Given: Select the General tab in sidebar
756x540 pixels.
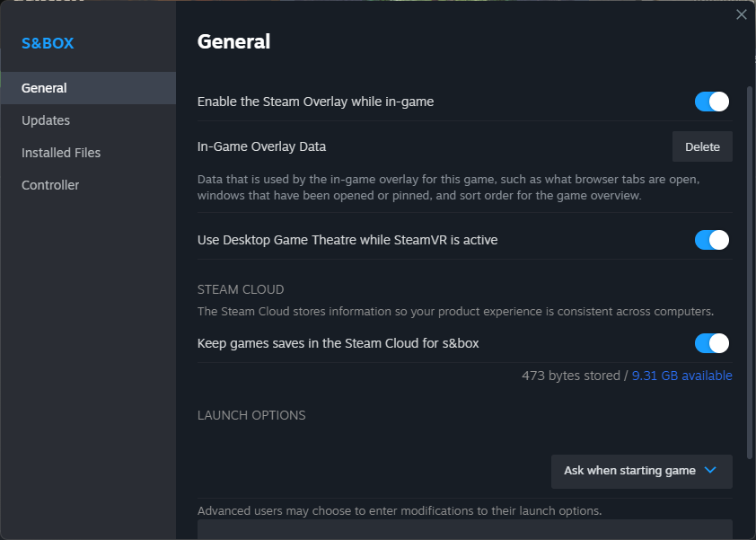Looking at the screenshot, I should [x=45, y=88].
